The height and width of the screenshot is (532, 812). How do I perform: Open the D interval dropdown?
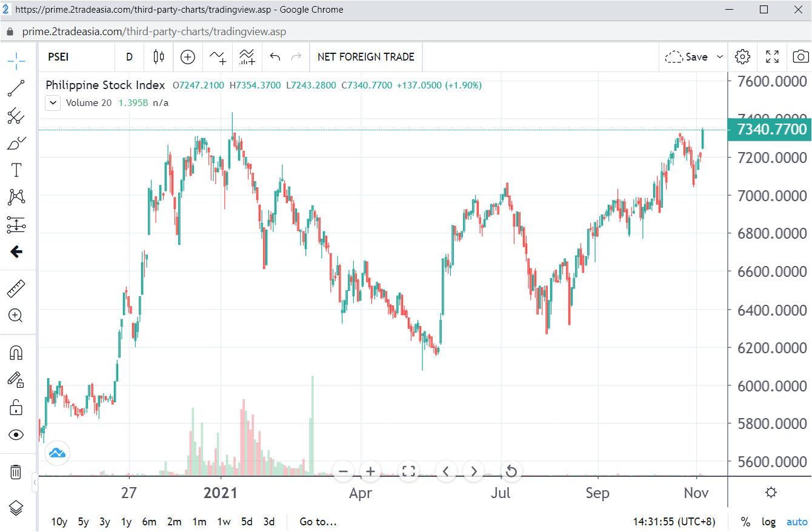(129, 57)
